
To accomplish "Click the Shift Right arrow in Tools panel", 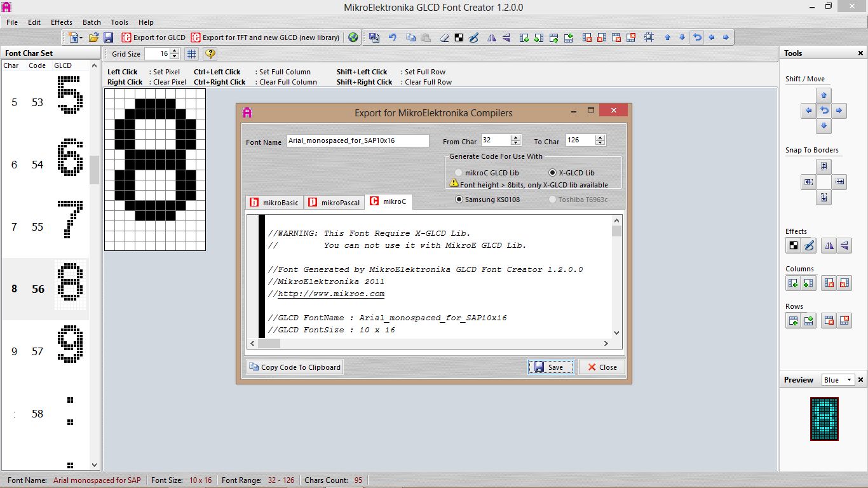I will 839,111.
